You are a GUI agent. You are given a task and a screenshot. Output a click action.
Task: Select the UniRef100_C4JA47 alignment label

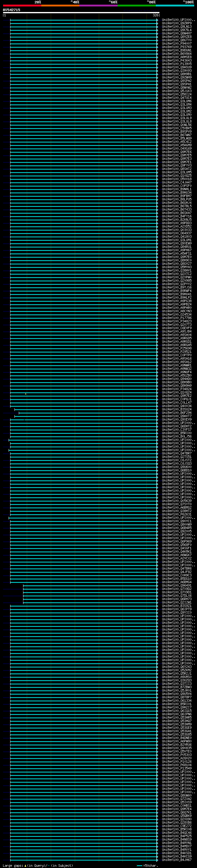pos(177,183)
